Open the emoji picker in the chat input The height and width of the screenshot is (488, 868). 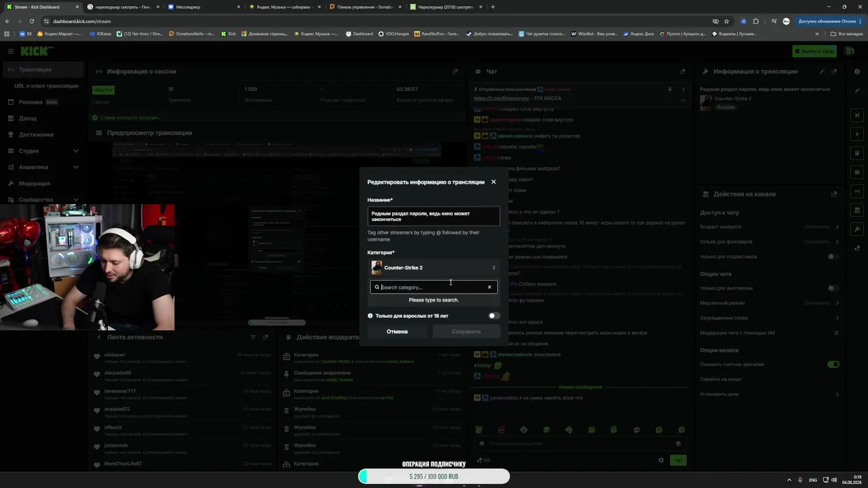click(x=678, y=444)
